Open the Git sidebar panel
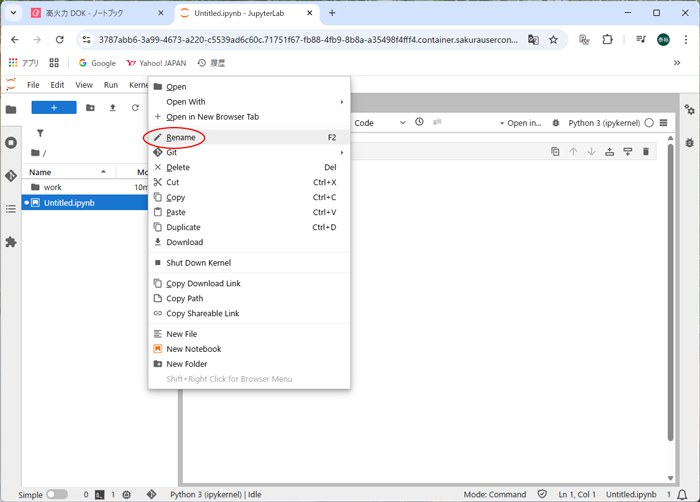This screenshot has height=502, width=700. (x=11, y=176)
